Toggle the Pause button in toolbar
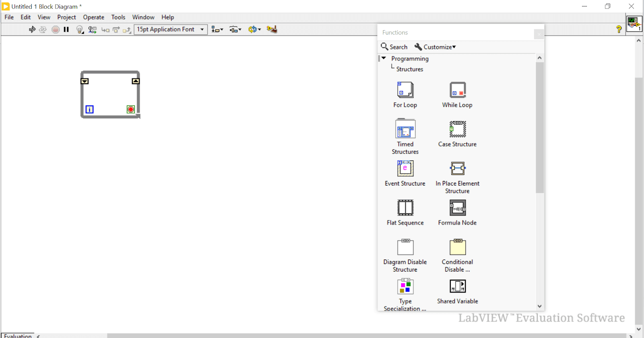Image resolution: width=644 pixels, height=338 pixels. pyautogui.click(x=66, y=29)
